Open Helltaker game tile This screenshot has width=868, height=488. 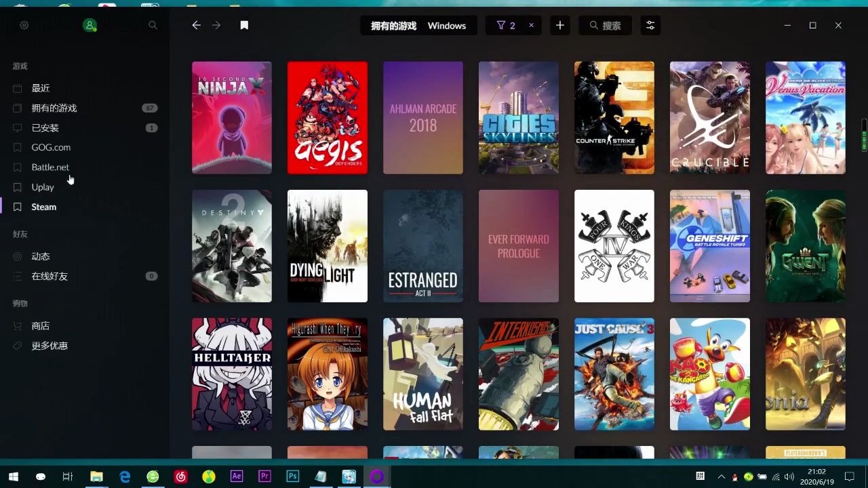(232, 374)
